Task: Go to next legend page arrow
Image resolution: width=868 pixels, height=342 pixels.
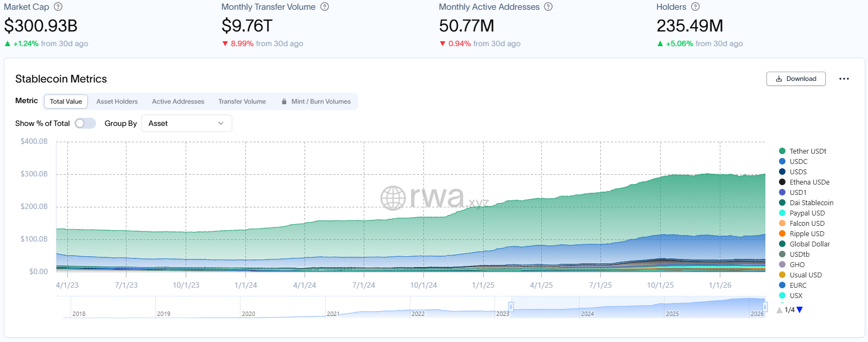Action: (800, 310)
